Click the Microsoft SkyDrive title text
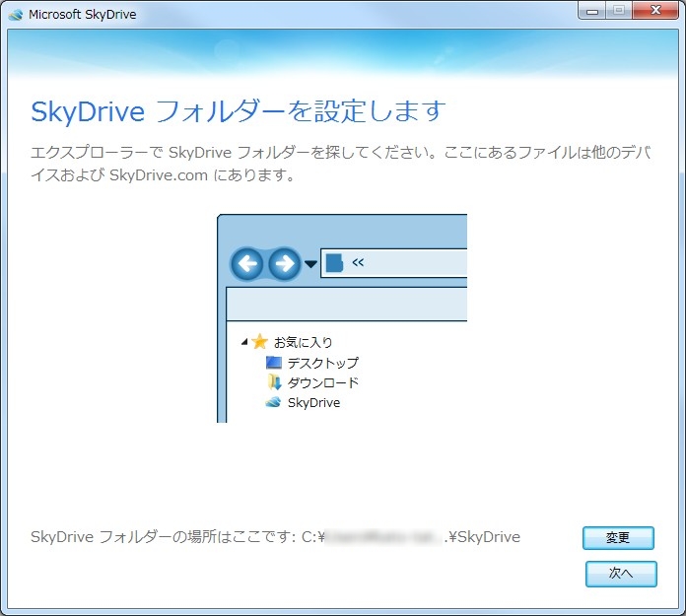The height and width of the screenshot is (616, 686). tap(83, 15)
